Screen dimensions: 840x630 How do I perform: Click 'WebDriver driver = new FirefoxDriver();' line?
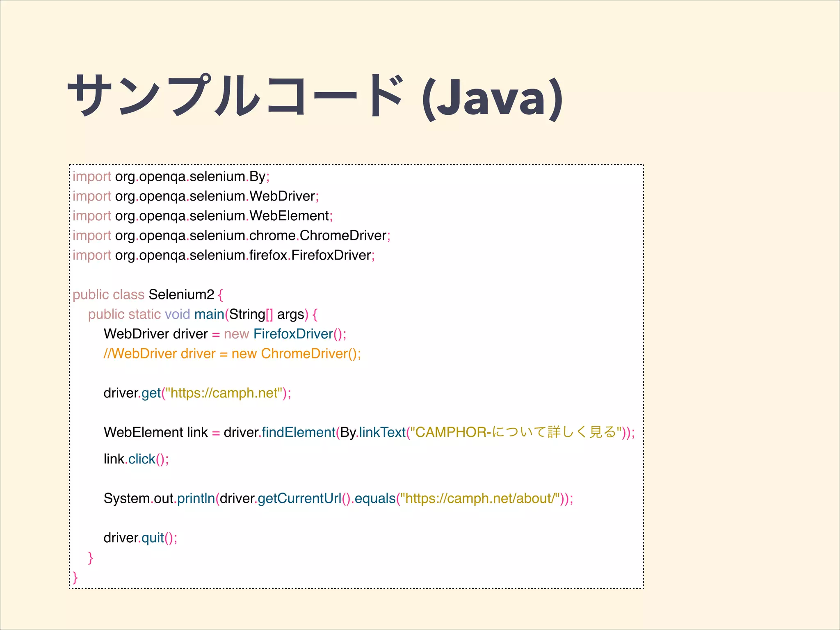225,334
